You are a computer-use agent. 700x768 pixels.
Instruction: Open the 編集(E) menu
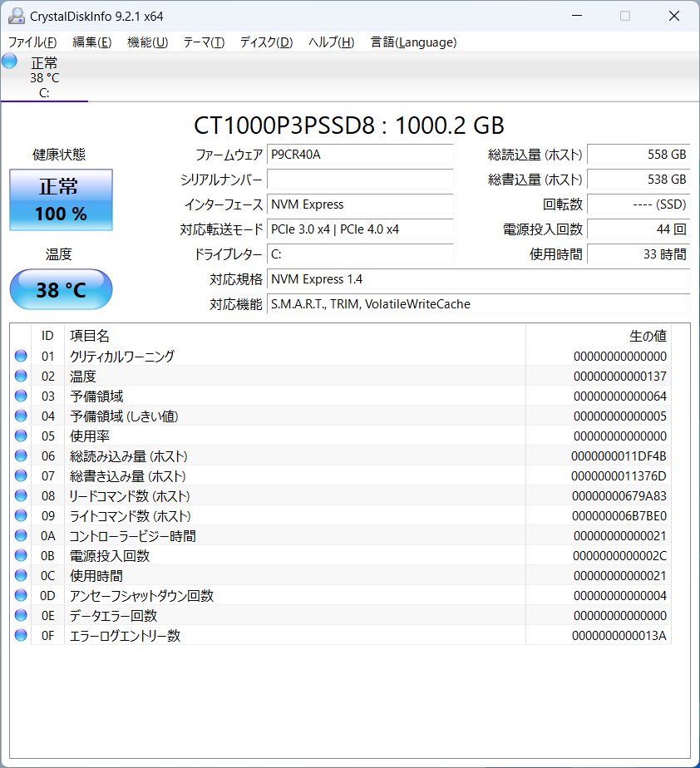pyautogui.click(x=92, y=42)
